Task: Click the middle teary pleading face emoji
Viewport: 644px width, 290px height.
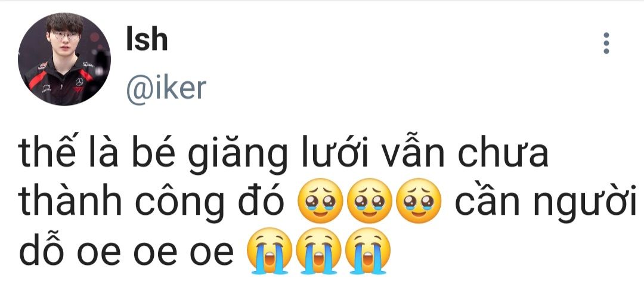Action: (x=369, y=200)
